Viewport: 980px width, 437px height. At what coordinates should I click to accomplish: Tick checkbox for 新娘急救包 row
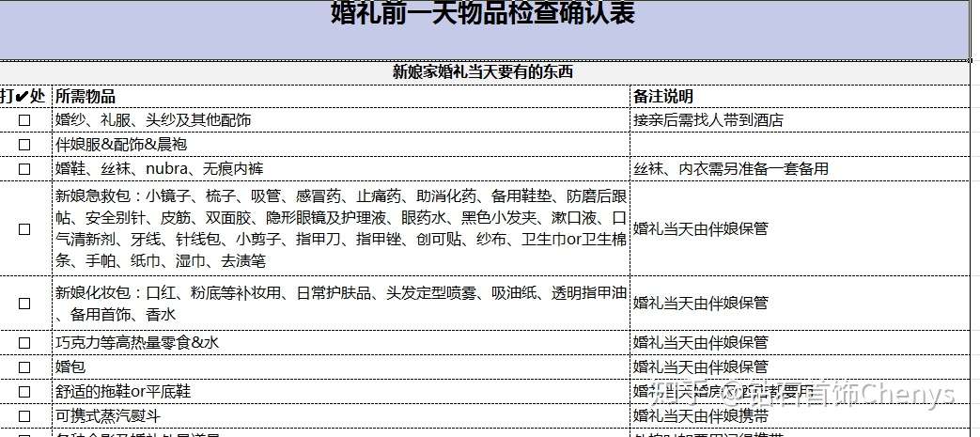pos(24,228)
